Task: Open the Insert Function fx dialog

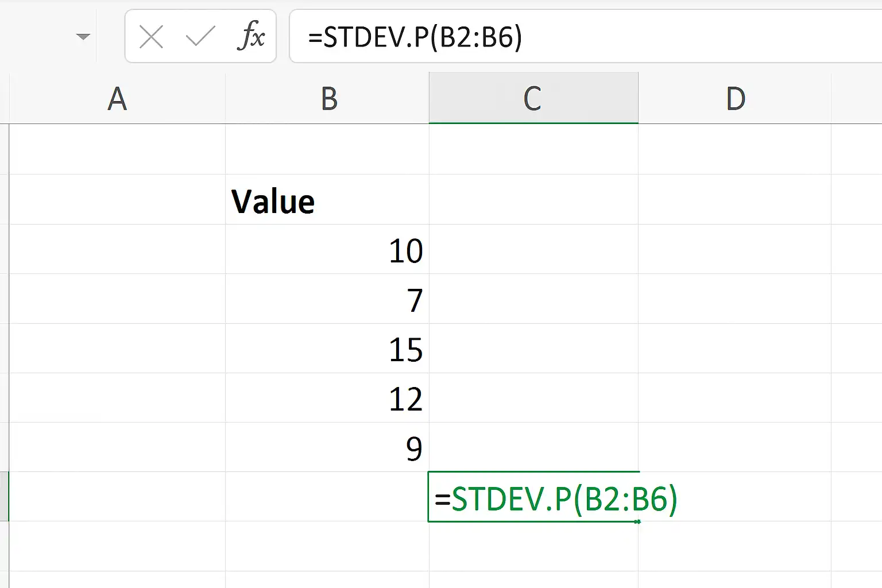Action: pos(251,36)
